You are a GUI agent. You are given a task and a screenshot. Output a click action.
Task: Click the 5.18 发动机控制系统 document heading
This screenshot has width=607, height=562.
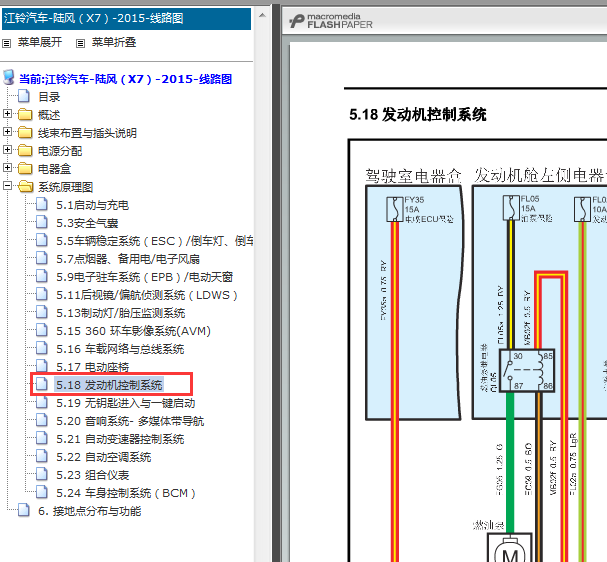pos(418,115)
